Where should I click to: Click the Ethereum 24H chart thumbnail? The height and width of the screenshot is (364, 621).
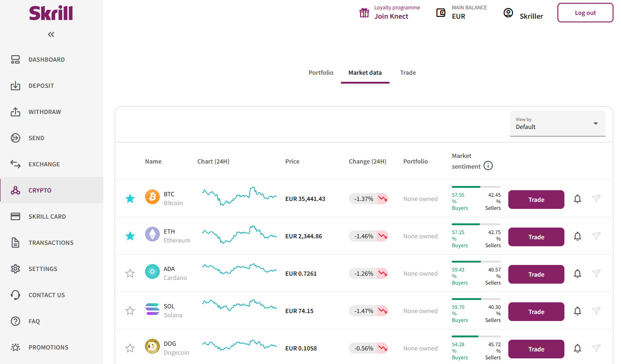(239, 234)
